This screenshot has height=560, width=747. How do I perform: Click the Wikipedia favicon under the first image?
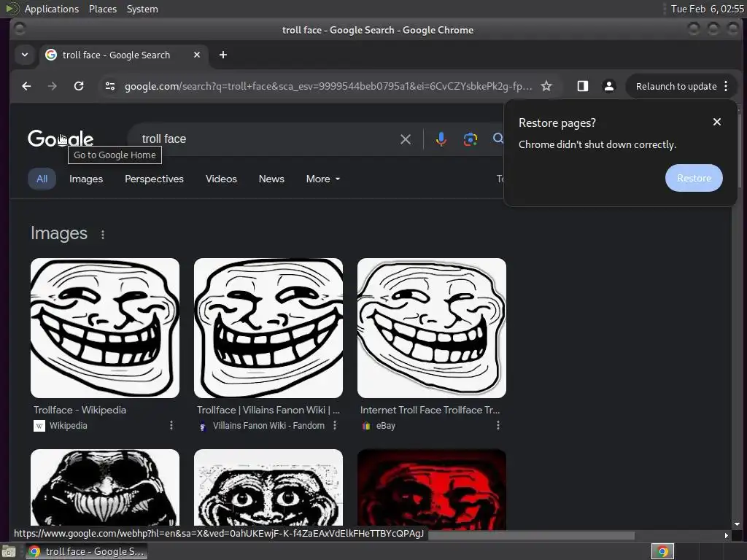(x=39, y=426)
